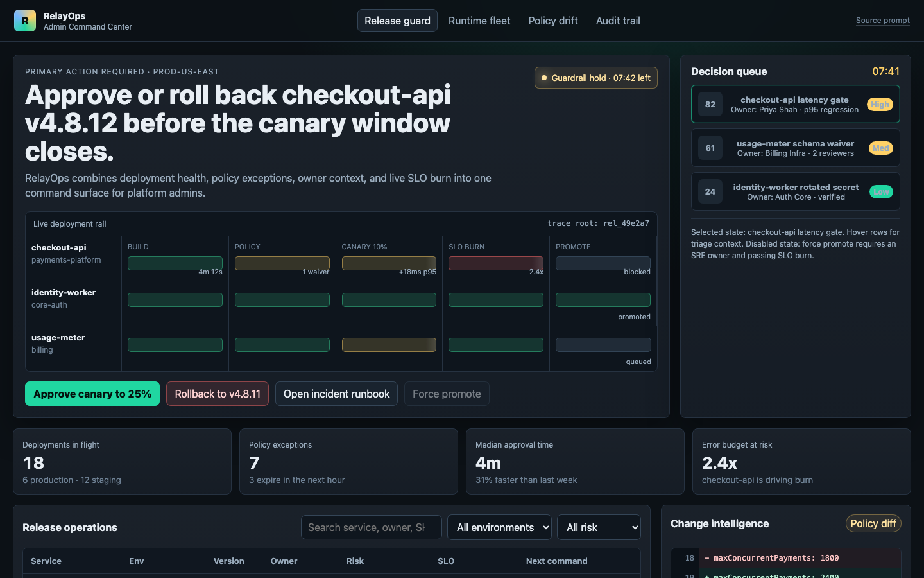This screenshot has height=578, width=924.
Task: Click score 82 chip in queue
Action: point(710,104)
